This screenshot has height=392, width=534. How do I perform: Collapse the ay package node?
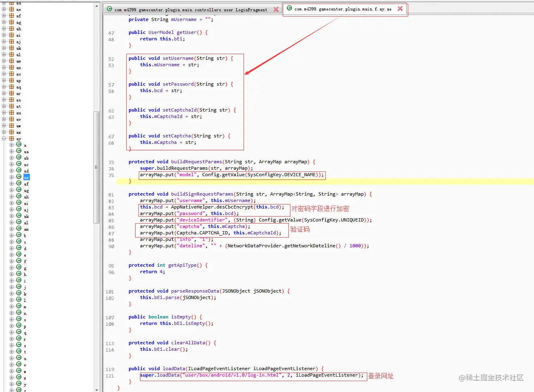tap(4, 139)
